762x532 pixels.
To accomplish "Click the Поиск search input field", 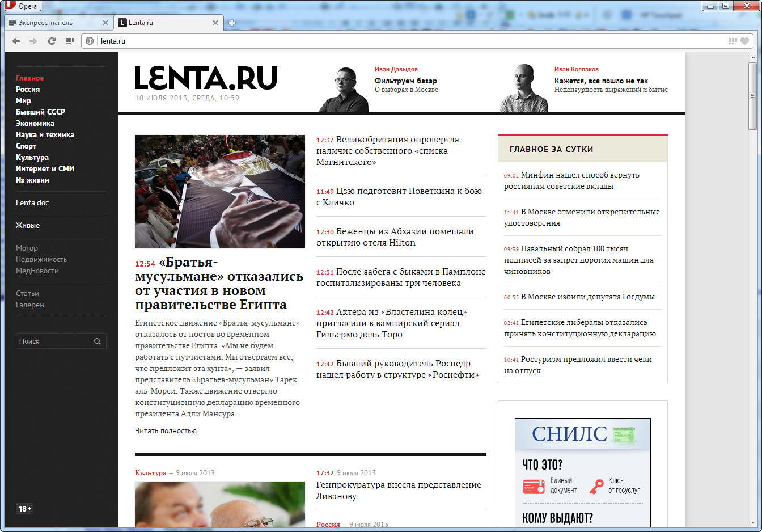I will pyautogui.click(x=54, y=341).
